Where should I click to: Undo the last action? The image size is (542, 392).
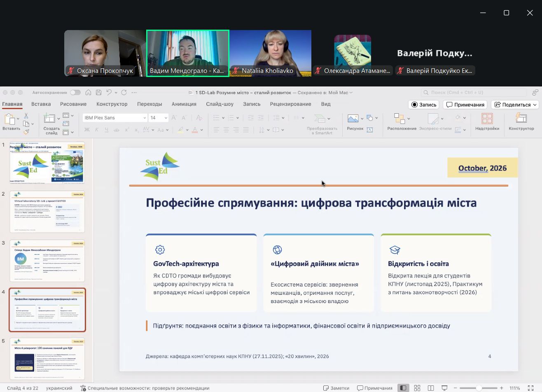(109, 93)
